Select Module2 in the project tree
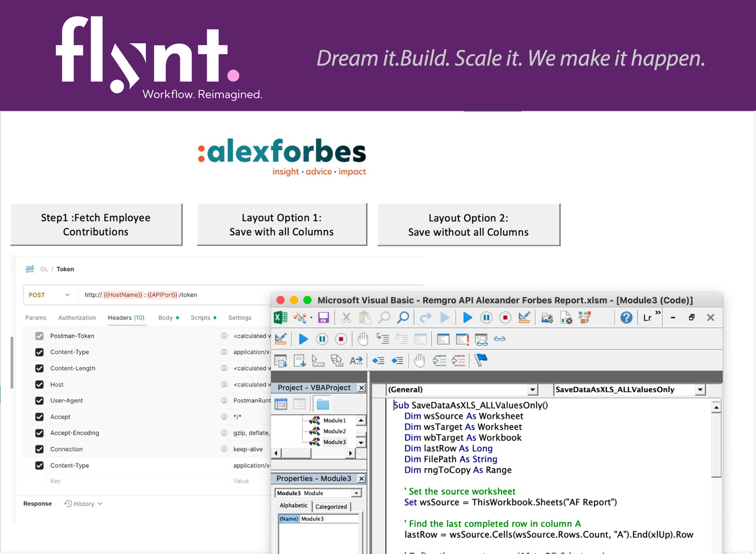Image resolution: width=756 pixels, height=554 pixels. point(334,431)
